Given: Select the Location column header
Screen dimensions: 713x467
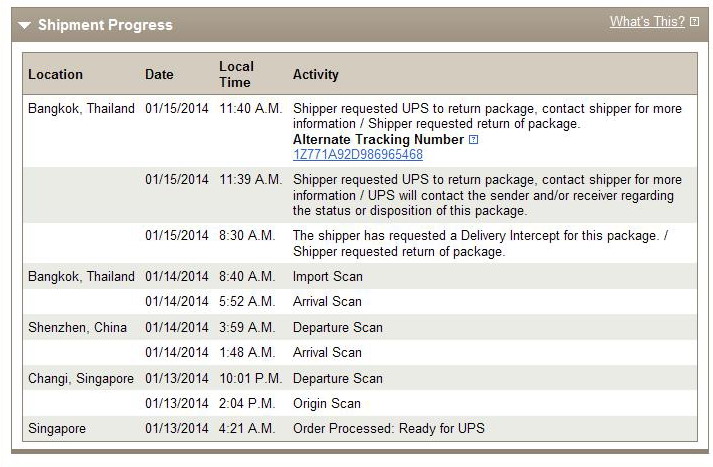Looking at the screenshot, I should tap(55, 74).
